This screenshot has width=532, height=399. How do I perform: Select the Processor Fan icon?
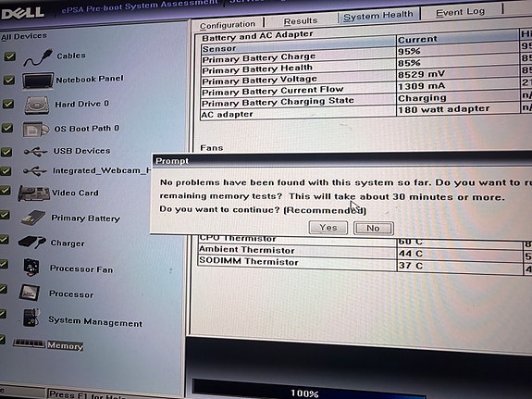(31, 268)
